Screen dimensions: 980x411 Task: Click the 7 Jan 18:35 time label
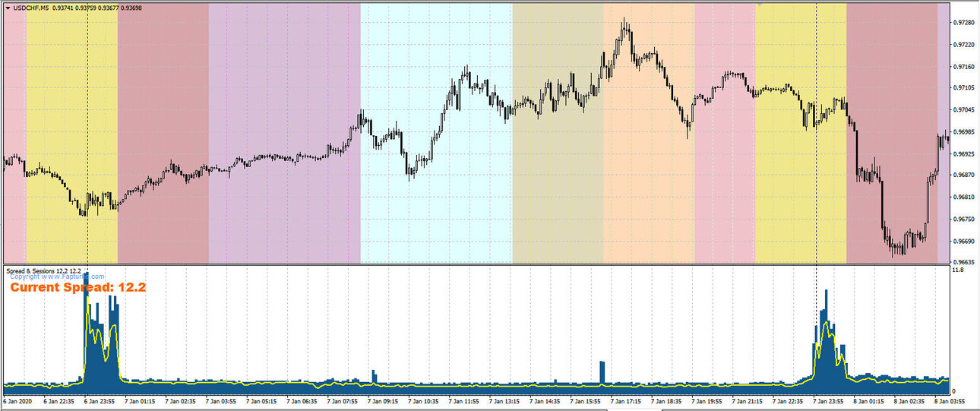(x=665, y=400)
